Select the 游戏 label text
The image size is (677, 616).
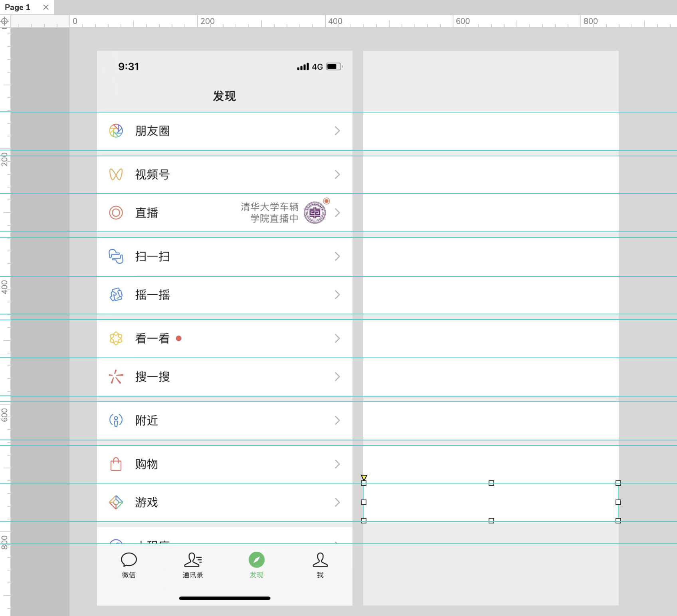coord(147,502)
